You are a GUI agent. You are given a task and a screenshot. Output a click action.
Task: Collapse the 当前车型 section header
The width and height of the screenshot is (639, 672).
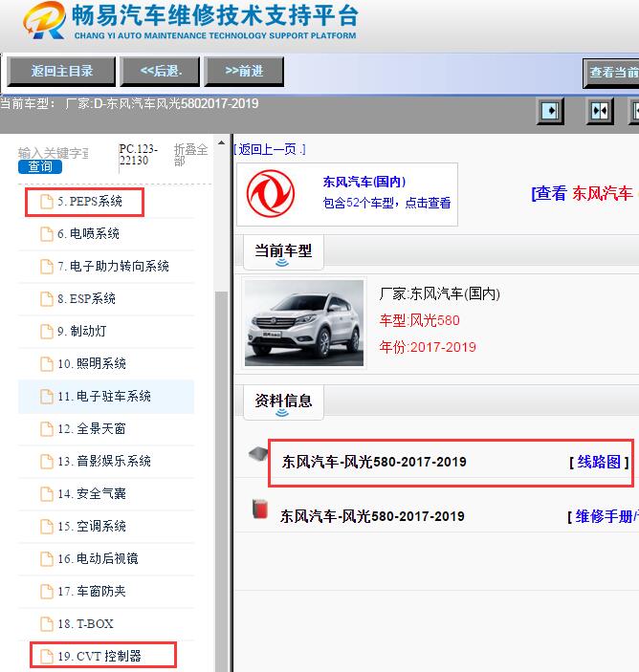point(283,252)
